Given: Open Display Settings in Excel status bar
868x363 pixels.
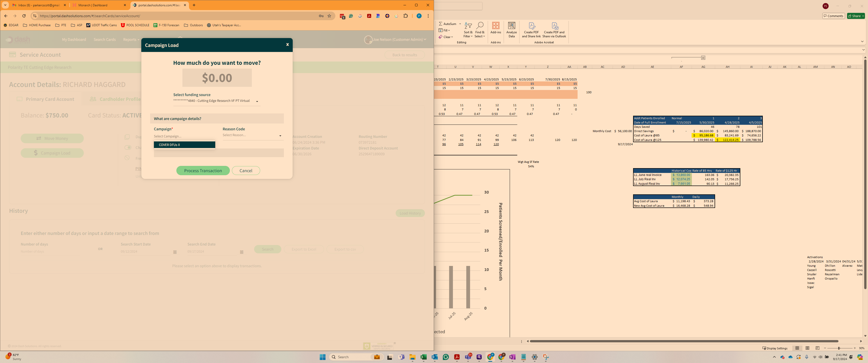Looking at the screenshot, I should [775, 348].
